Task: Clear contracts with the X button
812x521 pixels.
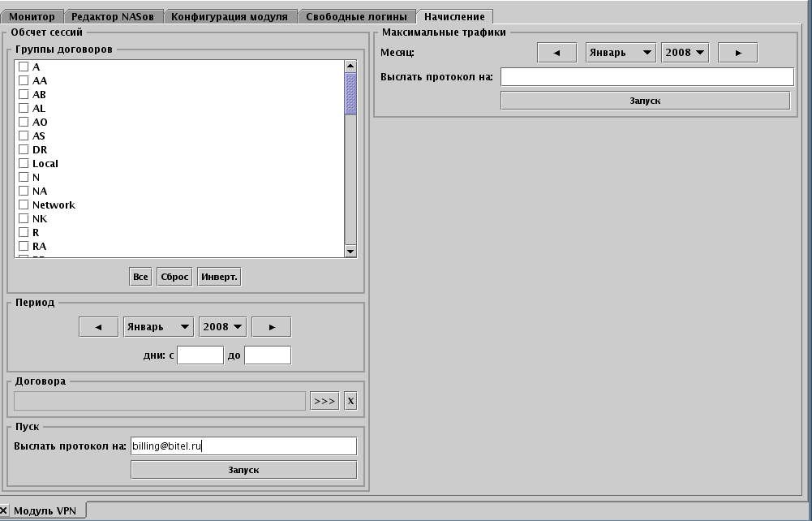Action: click(x=350, y=401)
